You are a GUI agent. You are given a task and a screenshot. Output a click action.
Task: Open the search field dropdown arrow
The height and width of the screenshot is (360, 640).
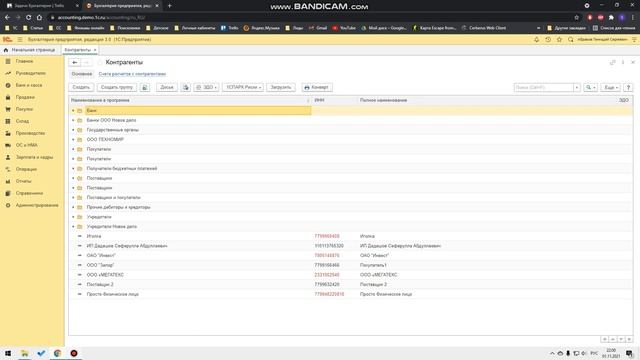click(577, 87)
